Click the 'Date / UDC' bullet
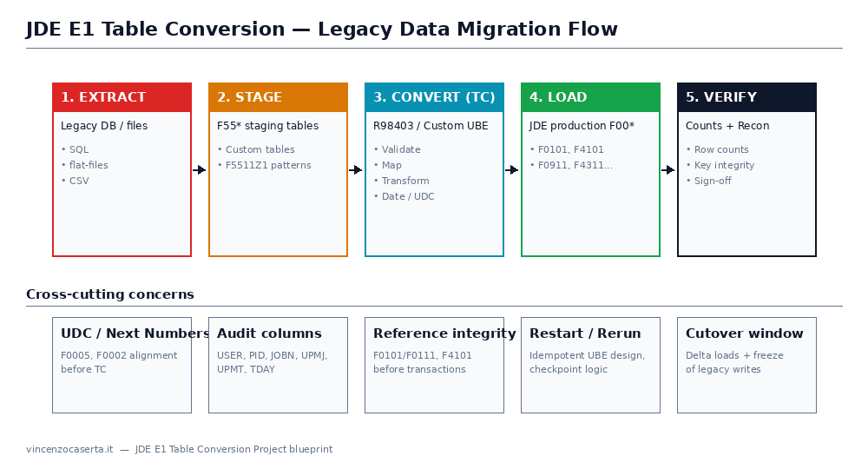Screen dimensions: 868x469 pyautogui.click(x=404, y=196)
